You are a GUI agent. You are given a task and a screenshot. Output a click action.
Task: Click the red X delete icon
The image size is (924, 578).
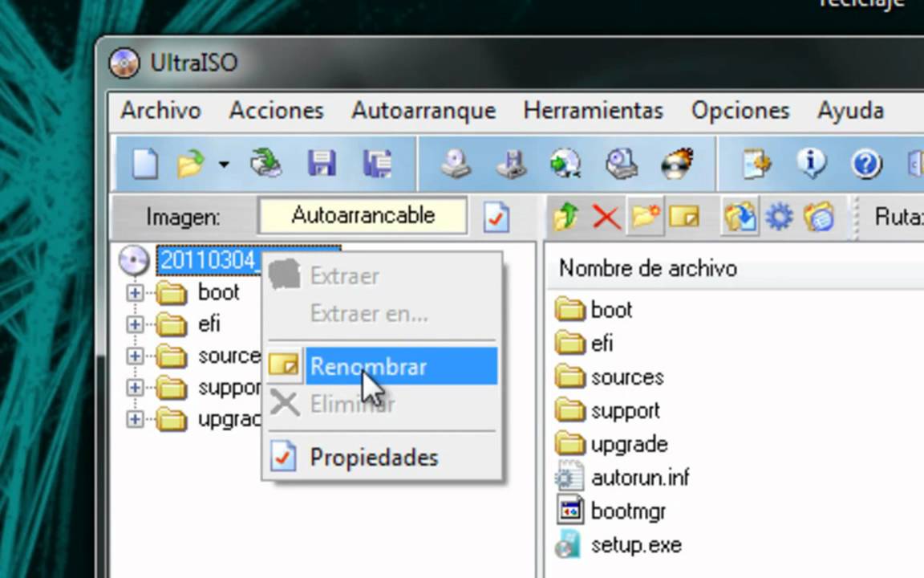[x=606, y=217]
